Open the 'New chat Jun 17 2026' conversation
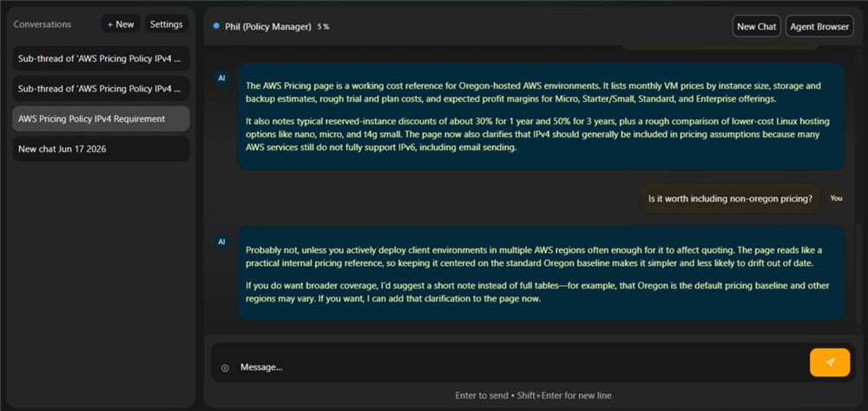Viewport: 868px width, 411px height. pyautogui.click(x=101, y=149)
